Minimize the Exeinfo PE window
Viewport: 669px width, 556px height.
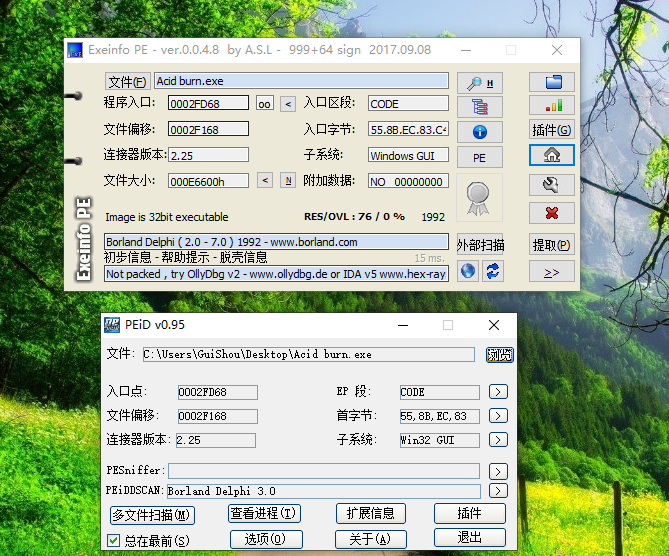click(466, 50)
